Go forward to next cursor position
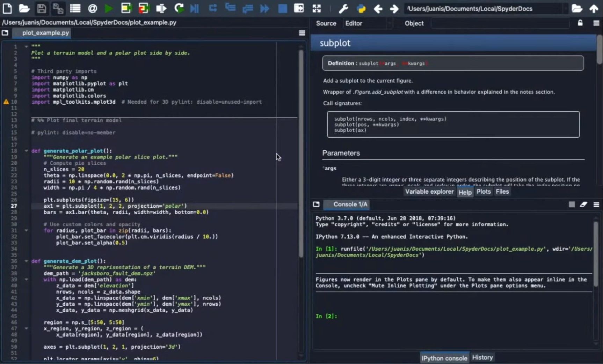Screen dimensions: 603x364 (x=394, y=8)
